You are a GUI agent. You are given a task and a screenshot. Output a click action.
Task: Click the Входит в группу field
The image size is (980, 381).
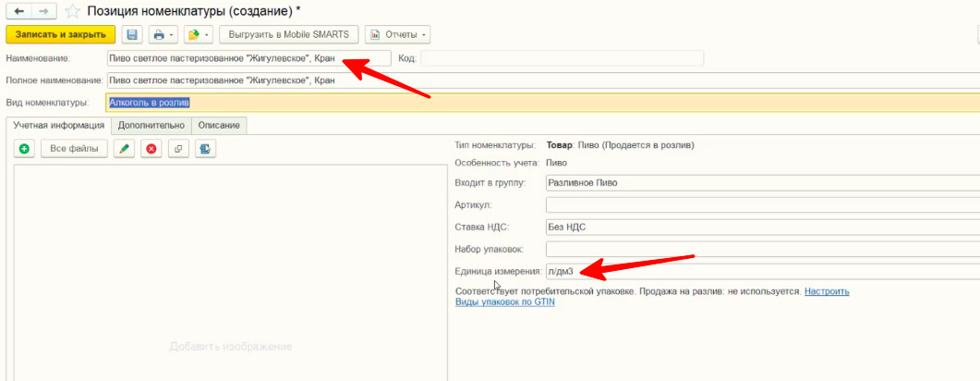coord(763,183)
